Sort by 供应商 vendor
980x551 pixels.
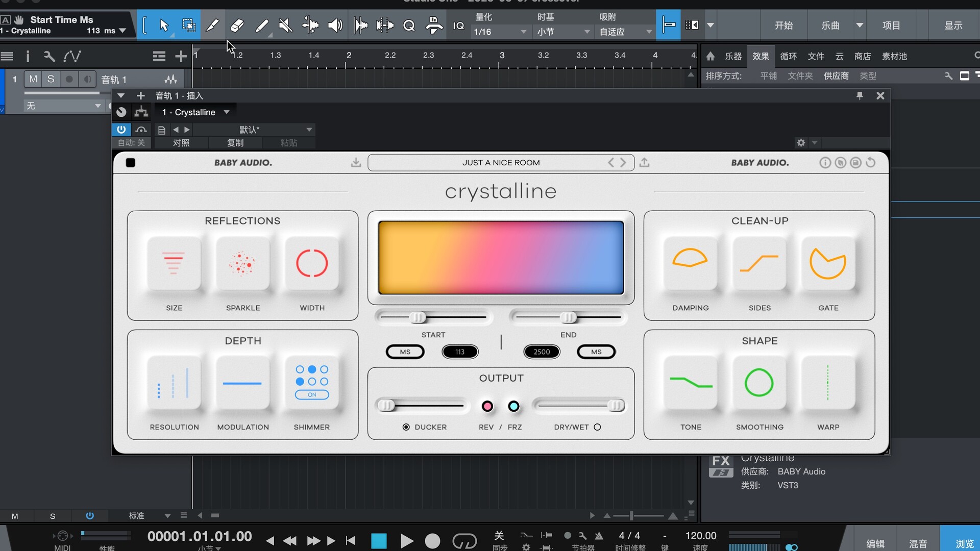point(836,76)
